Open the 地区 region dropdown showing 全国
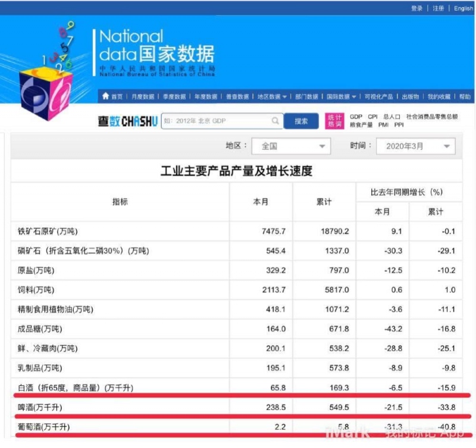This screenshot has width=476, height=448. 291,146
